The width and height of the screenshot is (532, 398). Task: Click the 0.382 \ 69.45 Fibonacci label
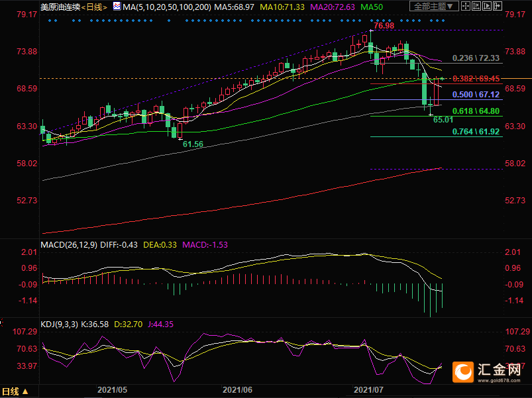(476, 79)
